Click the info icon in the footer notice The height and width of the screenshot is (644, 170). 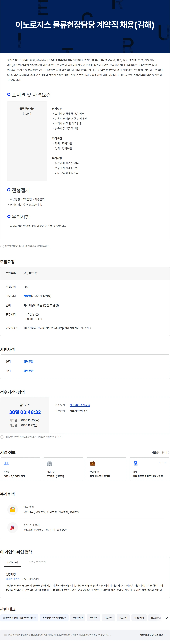point(5,635)
